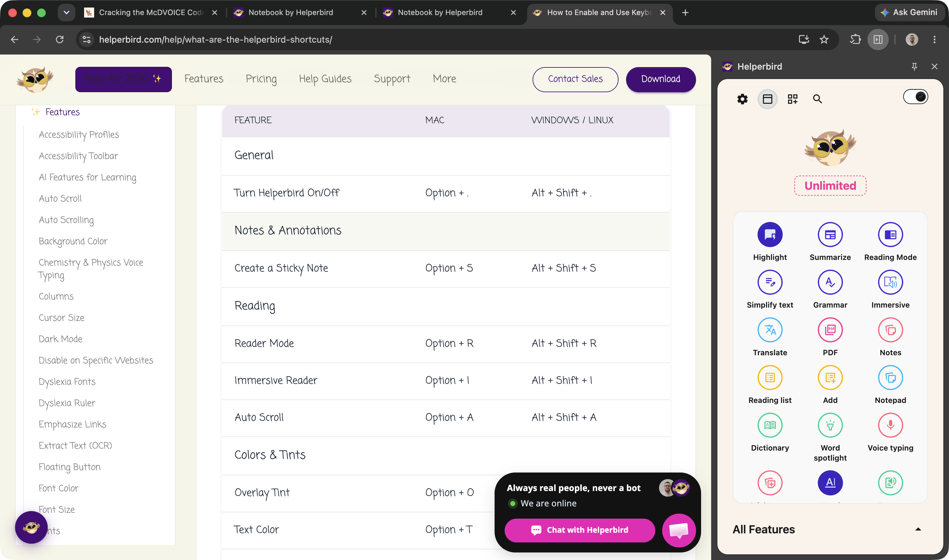This screenshot has height=560, width=949.
Task: Open the tab search dropdown chevron
Action: pyautogui.click(x=66, y=13)
